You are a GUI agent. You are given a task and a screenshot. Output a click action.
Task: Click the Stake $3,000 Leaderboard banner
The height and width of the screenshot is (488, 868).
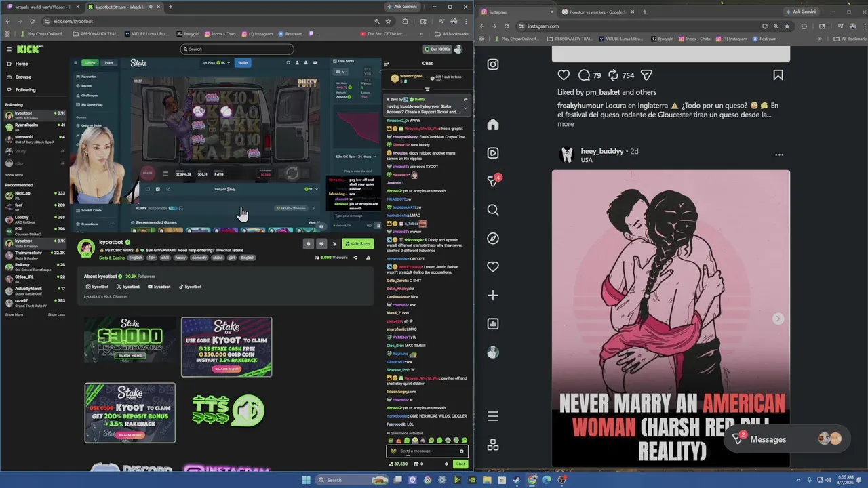[x=130, y=339]
